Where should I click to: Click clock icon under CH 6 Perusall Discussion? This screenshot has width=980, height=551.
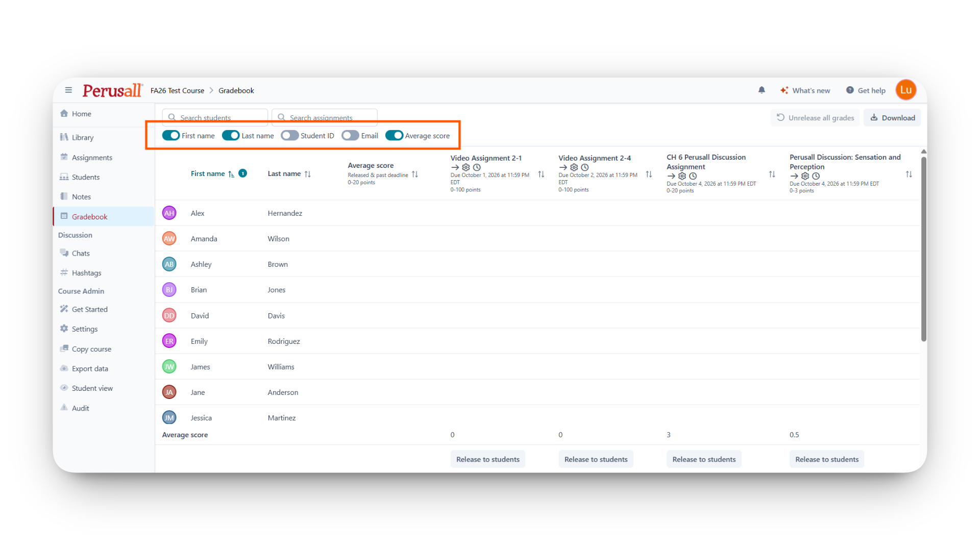[693, 176]
